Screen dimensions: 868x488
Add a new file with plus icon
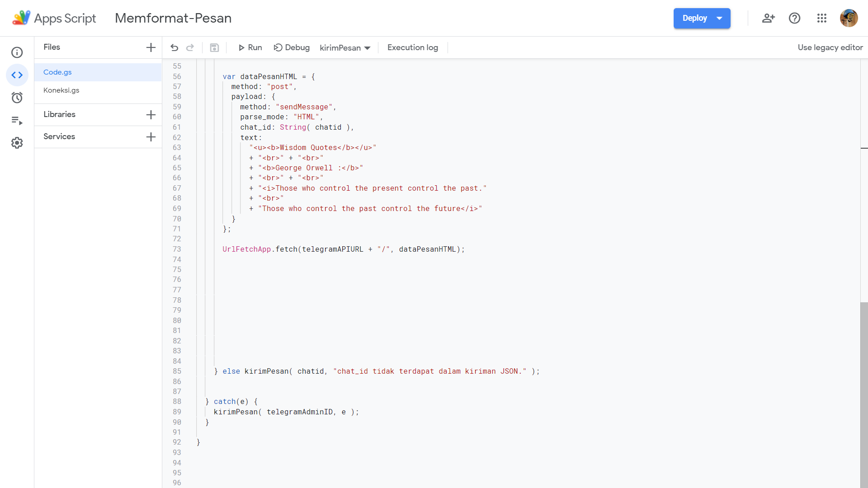(x=151, y=47)
